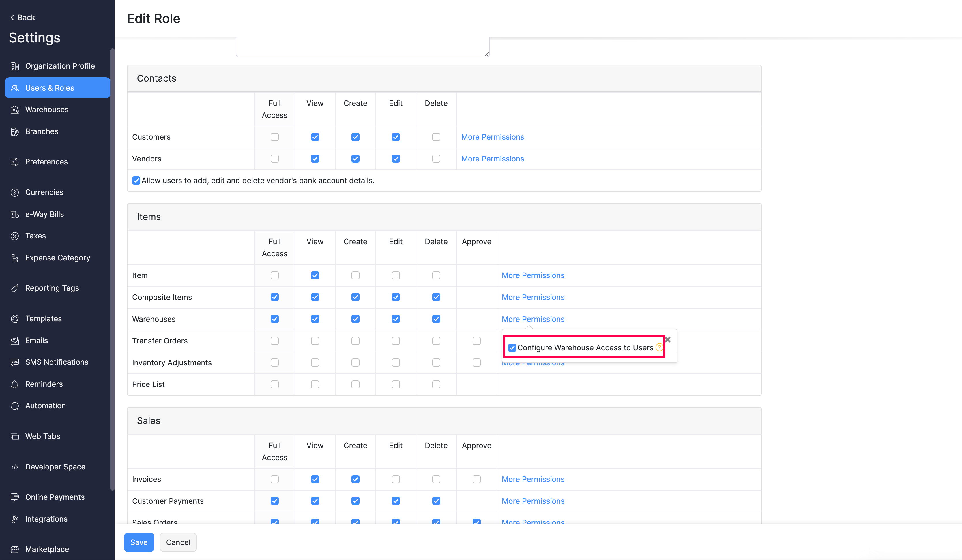Click the Marketplace icon in sidebar
This screenshot has height=560, width=962.
15,549
